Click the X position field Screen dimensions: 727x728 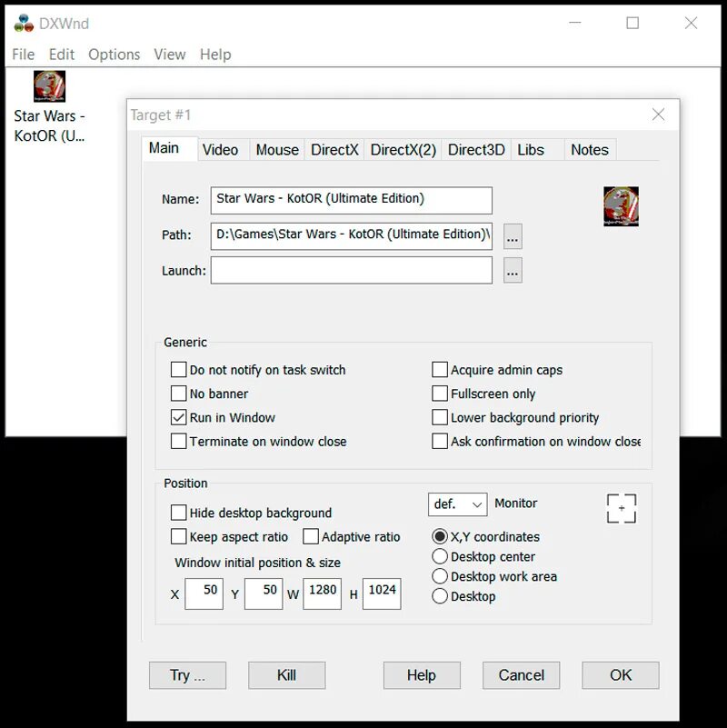click(x=204, y=593)
